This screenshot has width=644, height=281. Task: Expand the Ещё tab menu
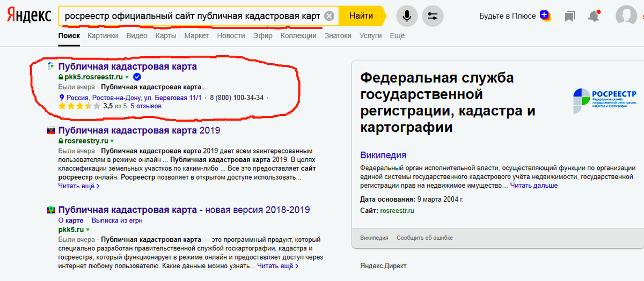point(397,36)
